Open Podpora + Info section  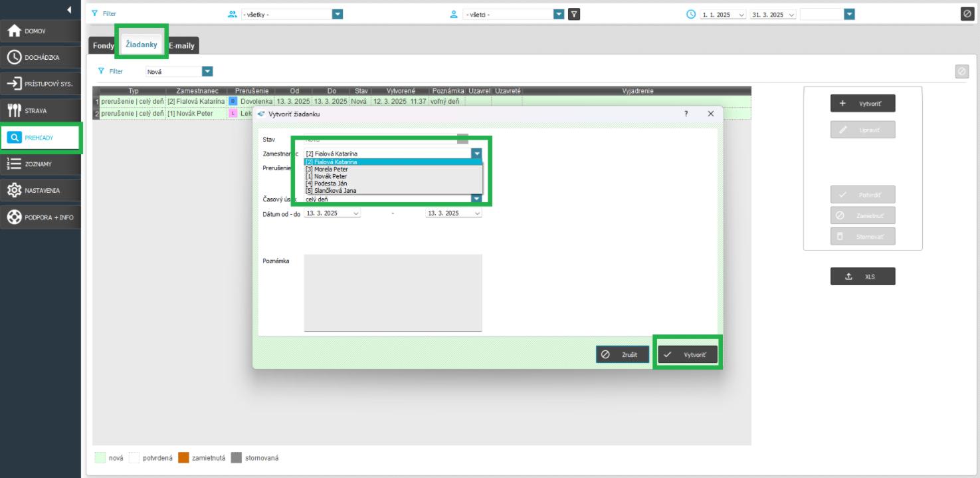(x=41, y=217)
